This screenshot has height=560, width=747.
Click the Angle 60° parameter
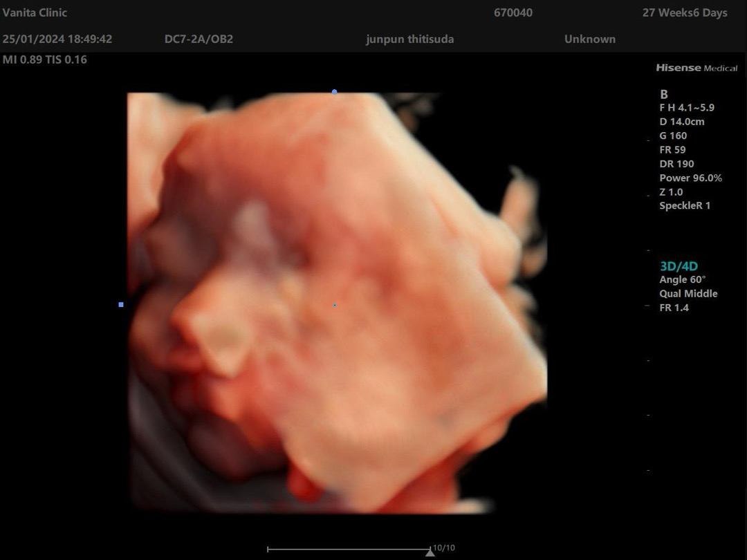coord(682,280)
